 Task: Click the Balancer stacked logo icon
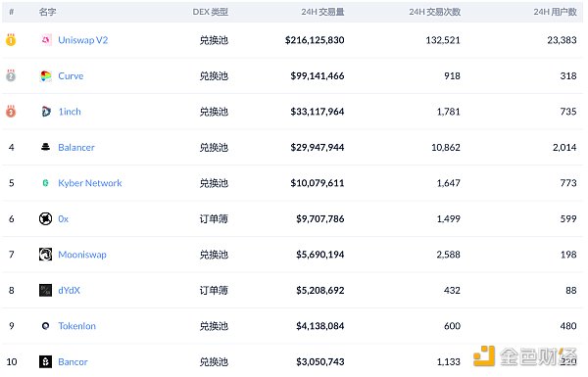46,147
